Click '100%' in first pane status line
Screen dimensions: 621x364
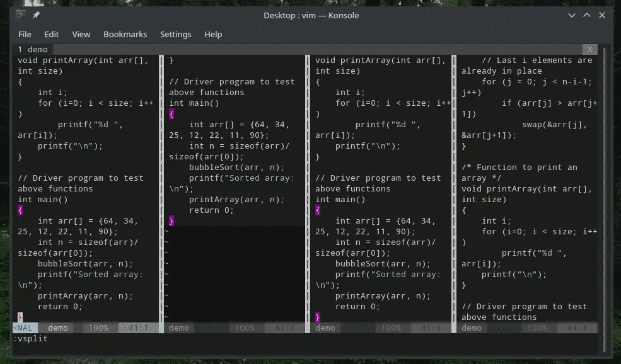click(x=98, y=328)
